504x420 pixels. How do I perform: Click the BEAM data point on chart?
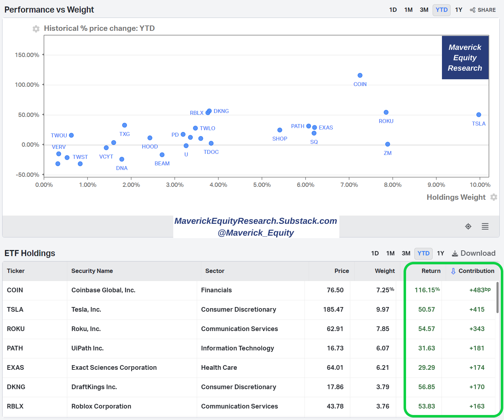[162, 155]
